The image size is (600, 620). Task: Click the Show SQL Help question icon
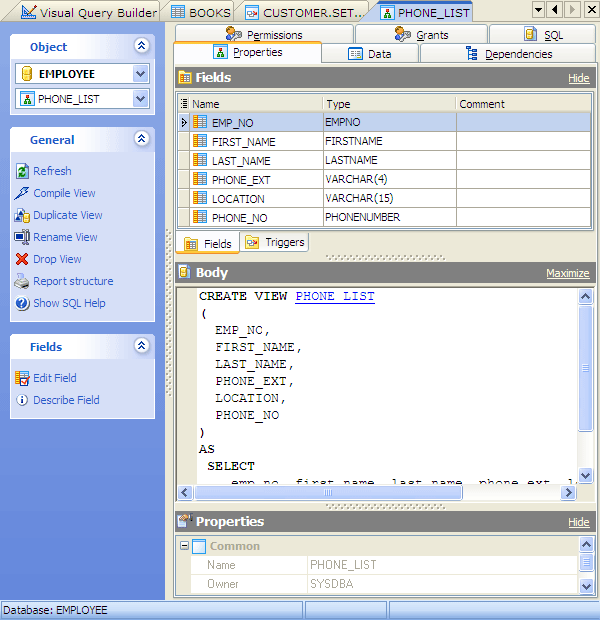point(22,303)
